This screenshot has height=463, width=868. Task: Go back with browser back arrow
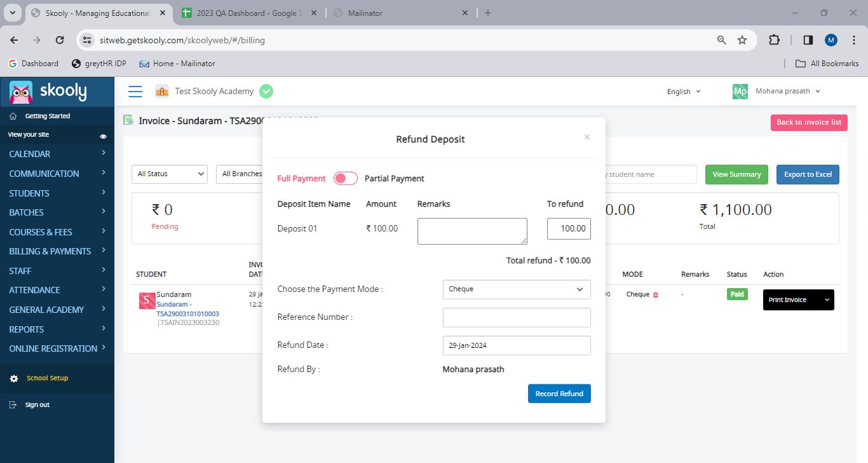pos(15,40)
